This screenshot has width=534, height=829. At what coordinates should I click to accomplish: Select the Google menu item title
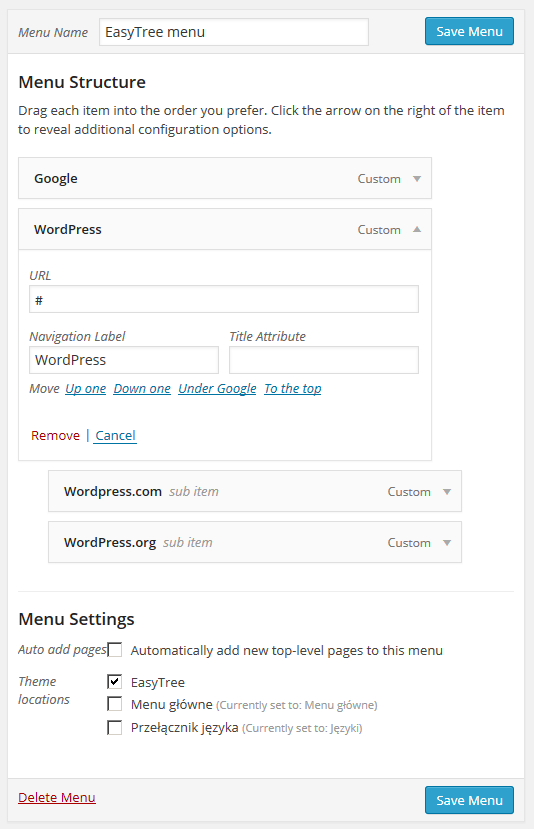click(56, 179)
